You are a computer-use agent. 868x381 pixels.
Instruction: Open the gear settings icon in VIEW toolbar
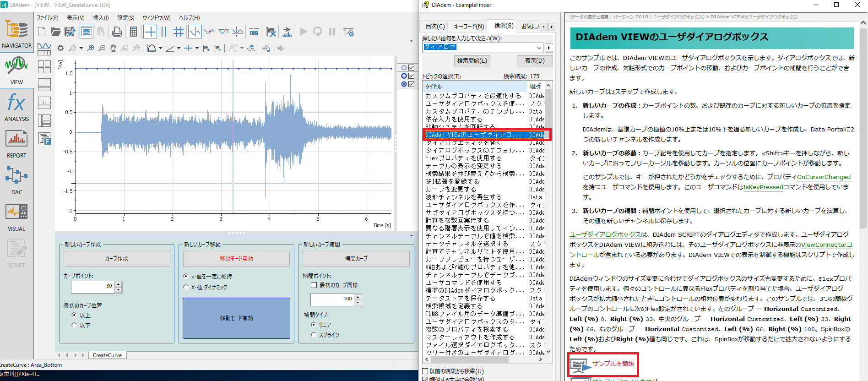point(60,48)
